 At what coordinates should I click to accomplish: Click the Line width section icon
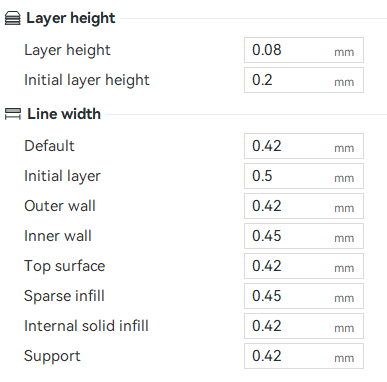tap(13, 114)
